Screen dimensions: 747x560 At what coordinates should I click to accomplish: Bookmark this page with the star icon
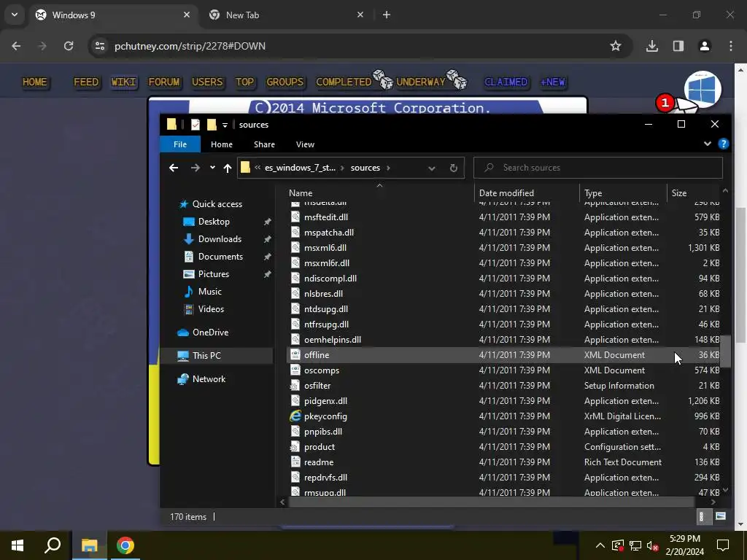tap(616, 46)
